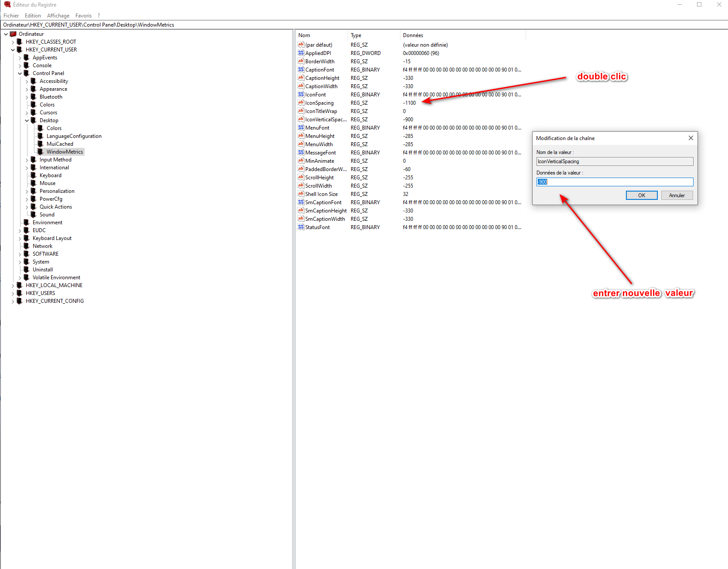Expand the HKEY_LOCAL_MACHINE tree node
The image size is (728, 569).
13,285
